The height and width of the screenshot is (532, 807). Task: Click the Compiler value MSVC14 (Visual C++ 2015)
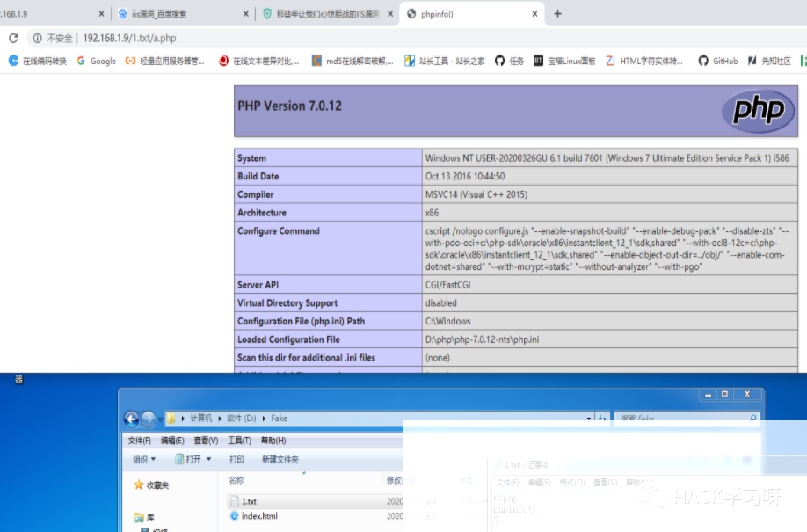click(x=476, y=194)
